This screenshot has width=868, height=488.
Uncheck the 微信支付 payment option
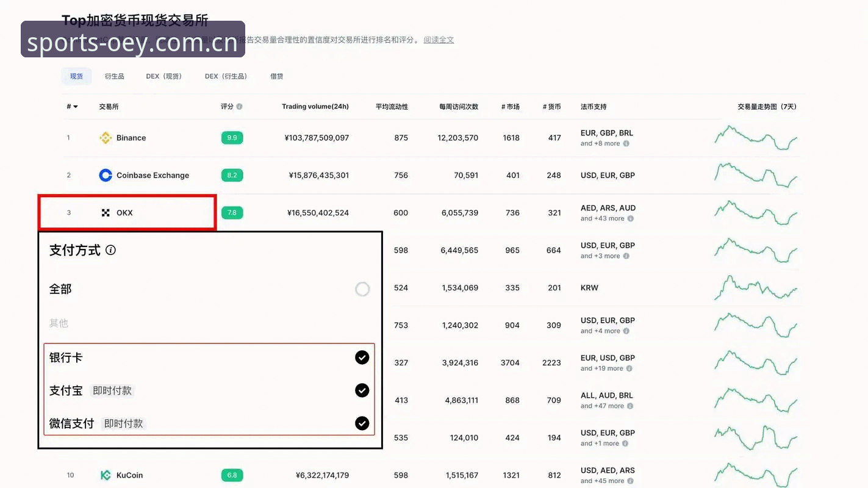pyautogui.click(x=362, y=423)
